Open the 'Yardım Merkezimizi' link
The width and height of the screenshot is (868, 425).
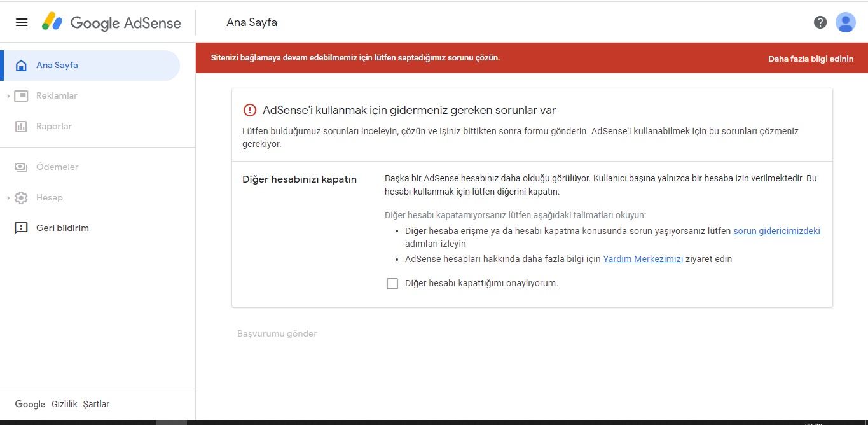click(x=643, y=259)
